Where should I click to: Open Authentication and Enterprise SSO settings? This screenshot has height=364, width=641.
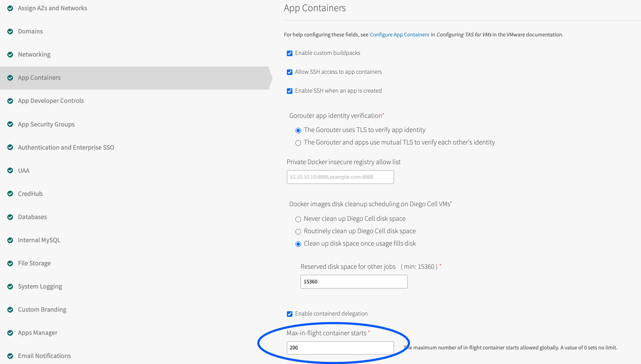click(x=66, y=147)
